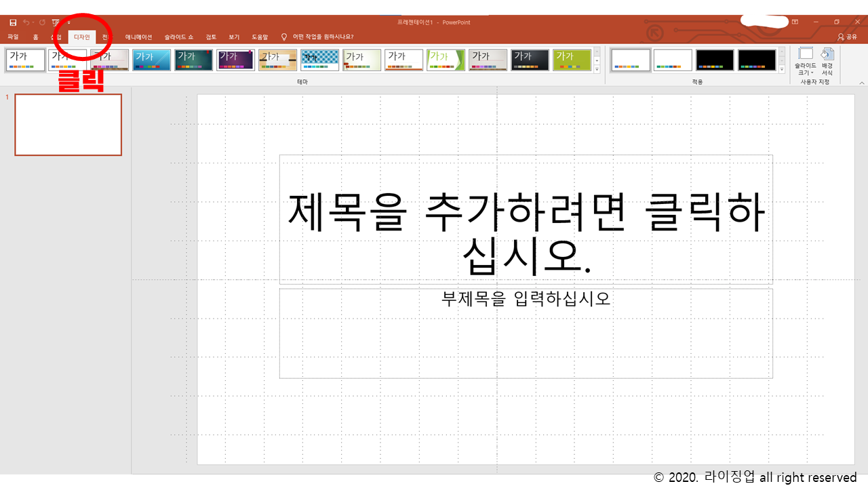Apply the black theme thumbnail
Viewport: 868px width, 488px height.
pos(530,60)
